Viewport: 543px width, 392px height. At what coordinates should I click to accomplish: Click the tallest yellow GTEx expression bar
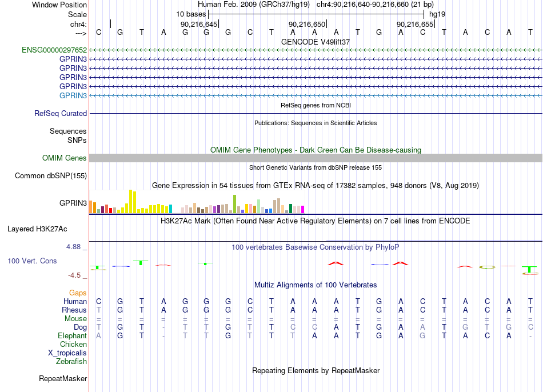[x=130, y=201]
